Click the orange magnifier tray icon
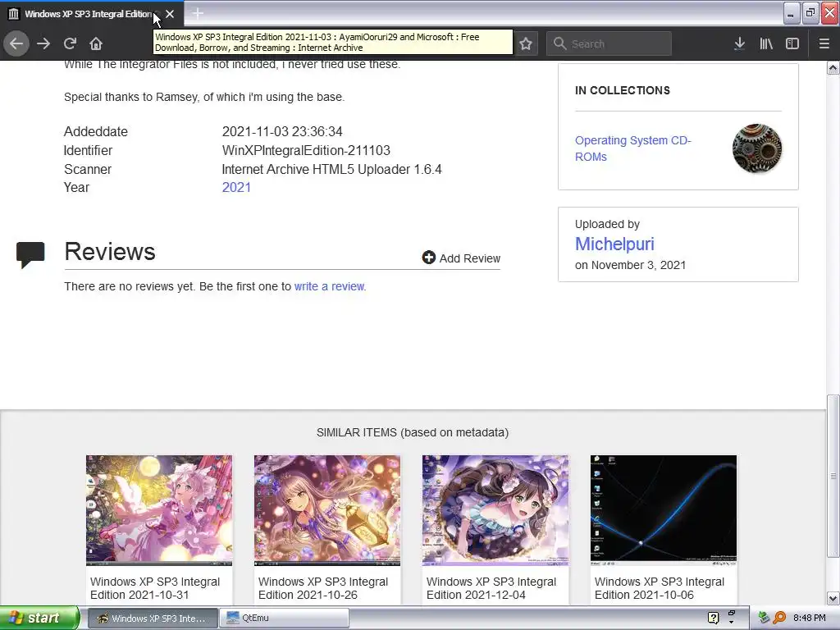This screenshot has height=630, width=840. 779,618
